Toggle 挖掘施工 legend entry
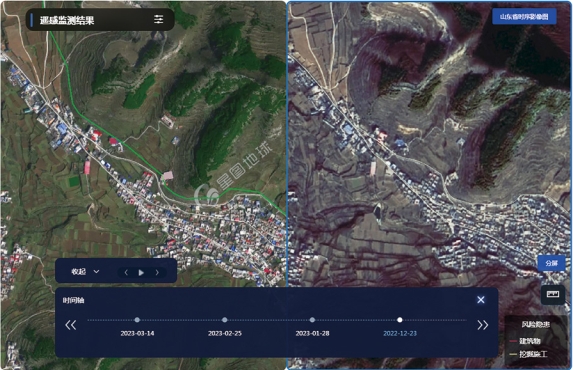 coord(528,354)
